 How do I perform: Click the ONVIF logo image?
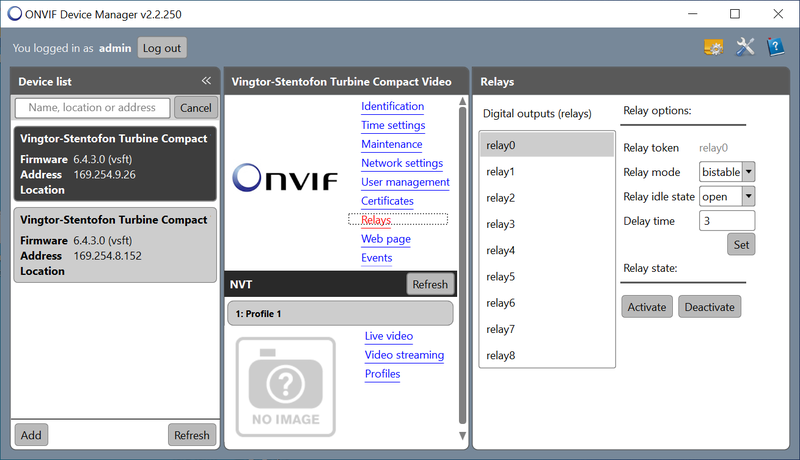pos(285,180)
